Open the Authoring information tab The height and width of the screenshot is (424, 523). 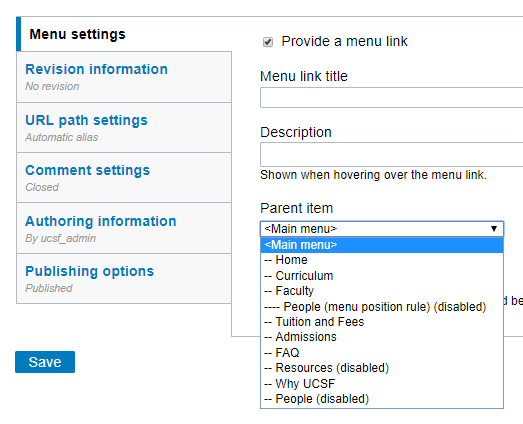[x=124, y=229]
